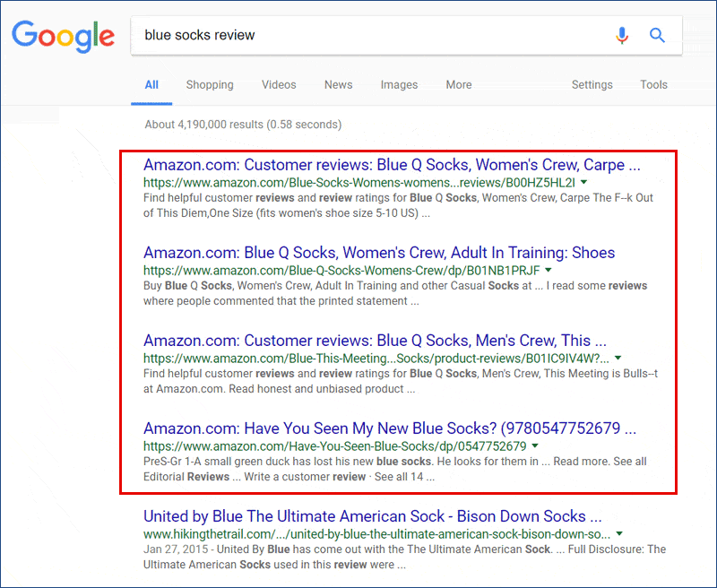
Task: Open the search Settings menu
Action: point(592,85)
